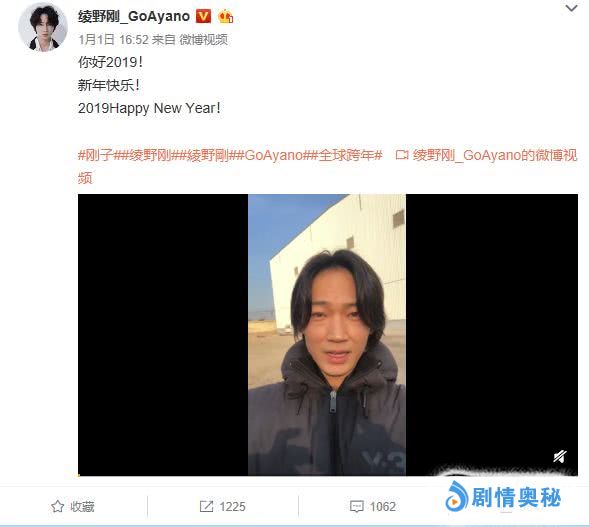Screen dimensions: 589x527
Task: Click the comment count 1062
Action: pyautogui.click(x=383, y=507)
